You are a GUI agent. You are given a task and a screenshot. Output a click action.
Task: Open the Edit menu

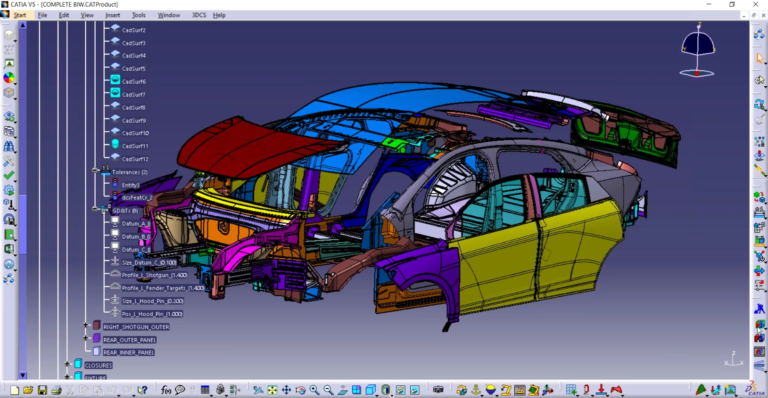click(64, 15)
